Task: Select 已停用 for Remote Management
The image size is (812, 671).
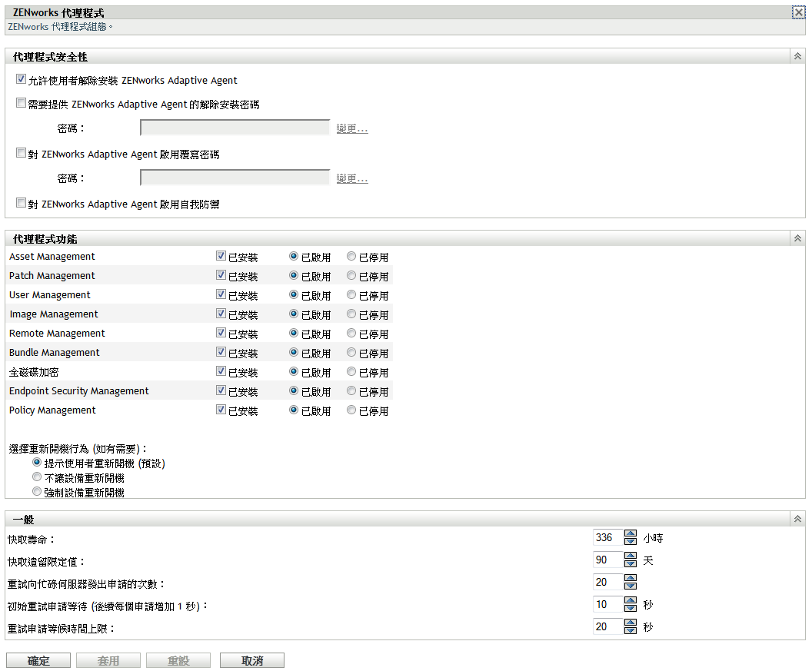Action: pos(351,332)
